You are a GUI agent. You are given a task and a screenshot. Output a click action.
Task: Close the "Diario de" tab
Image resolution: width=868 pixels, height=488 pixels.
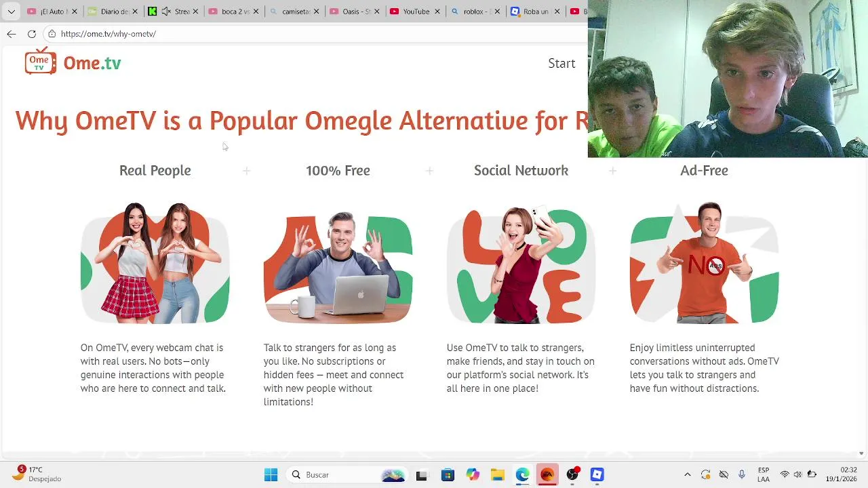pyautogui.click(x=135, y=12)
